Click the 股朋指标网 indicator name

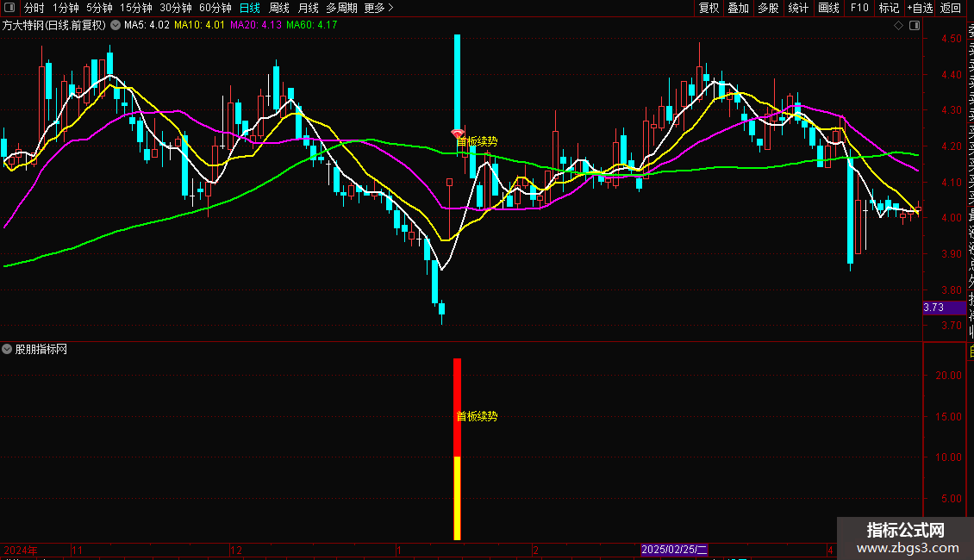click(41, 350)
